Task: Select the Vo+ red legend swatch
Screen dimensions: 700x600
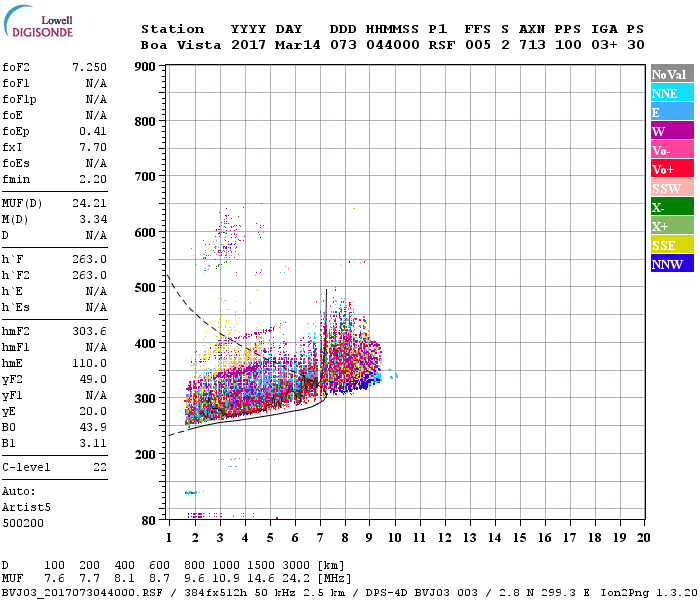Action: 672,169
